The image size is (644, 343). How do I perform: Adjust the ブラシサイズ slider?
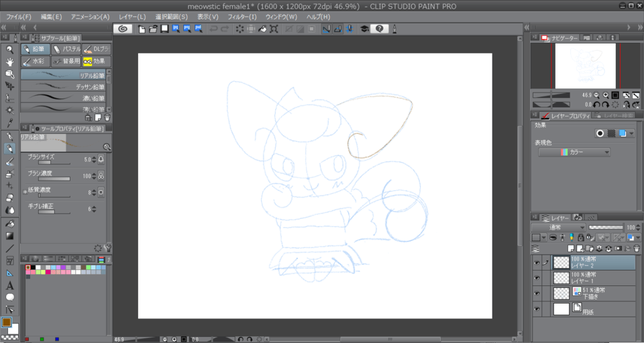54,163
